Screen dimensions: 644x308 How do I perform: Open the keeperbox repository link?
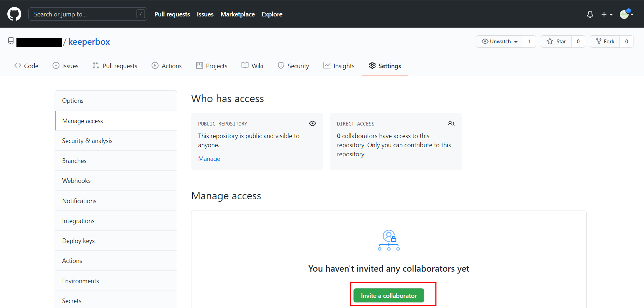(x=89, y=42)
